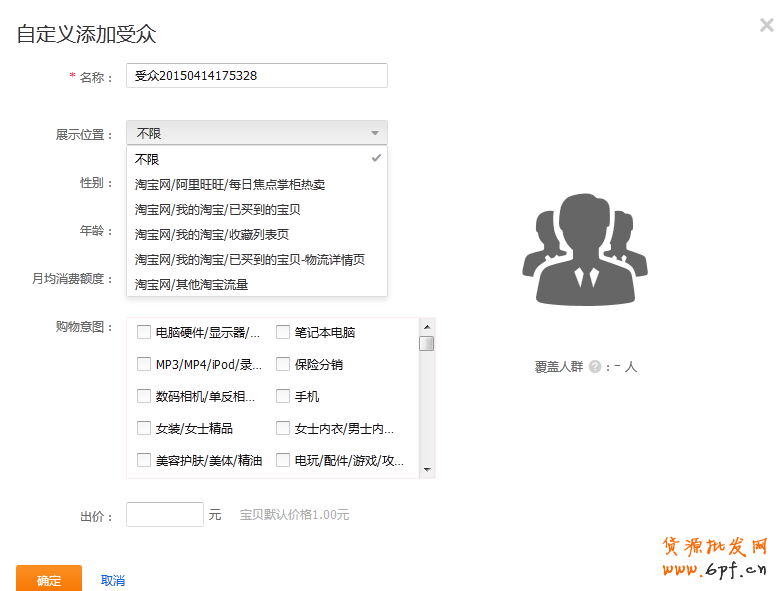Check the 女装/女士精品 checkbox
Viewport: 777px width, 591px height.
point(144,428)
